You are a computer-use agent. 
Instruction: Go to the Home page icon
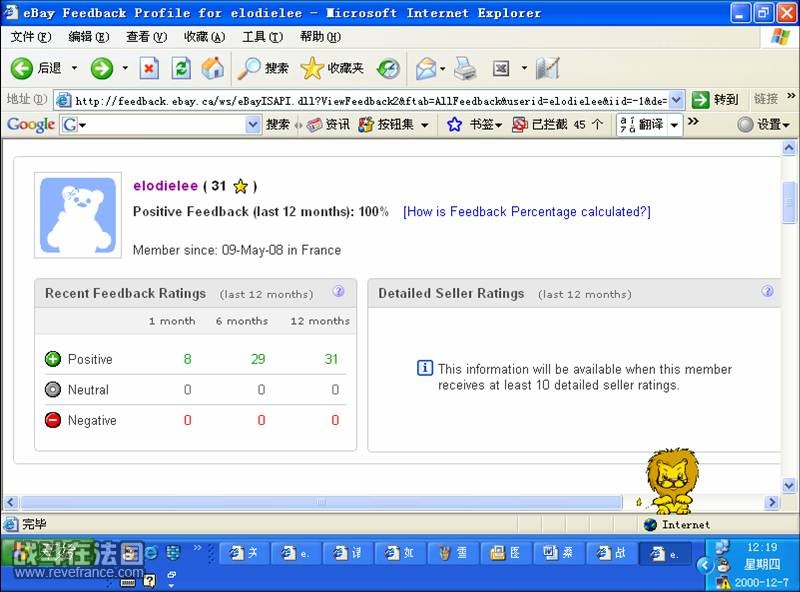pyautogui.click(x=213, y=68)
